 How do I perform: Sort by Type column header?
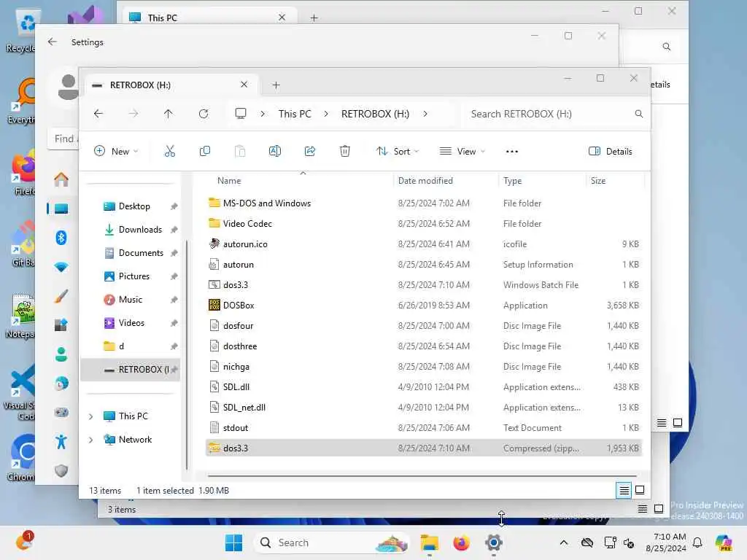point(512,181)
